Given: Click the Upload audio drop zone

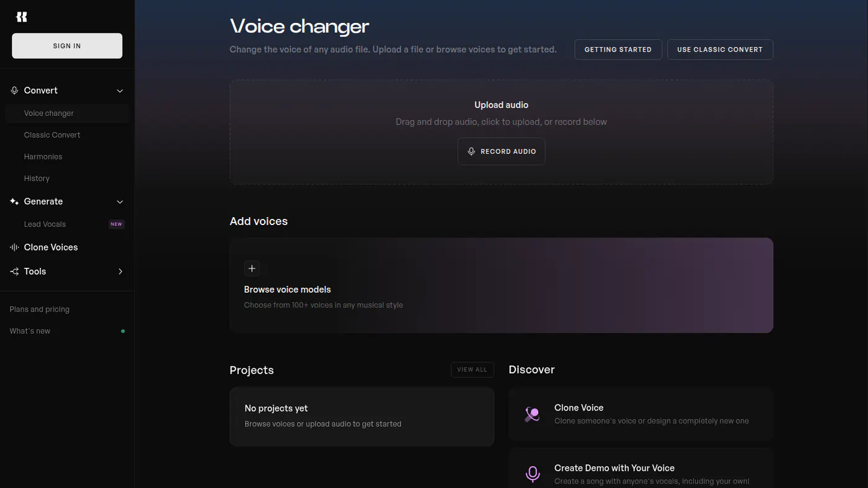Looking at the screenshot, I should [x=502, y=132].
